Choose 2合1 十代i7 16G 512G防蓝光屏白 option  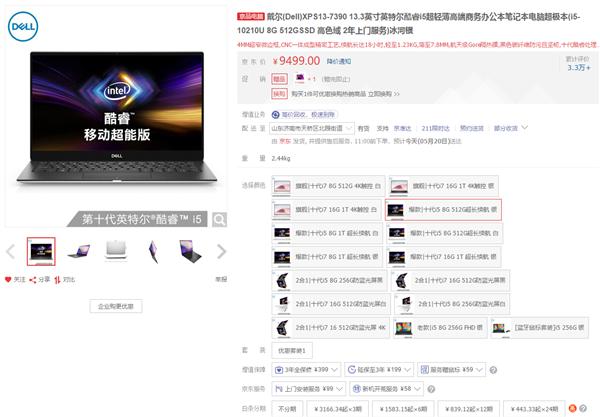[331, 304]
